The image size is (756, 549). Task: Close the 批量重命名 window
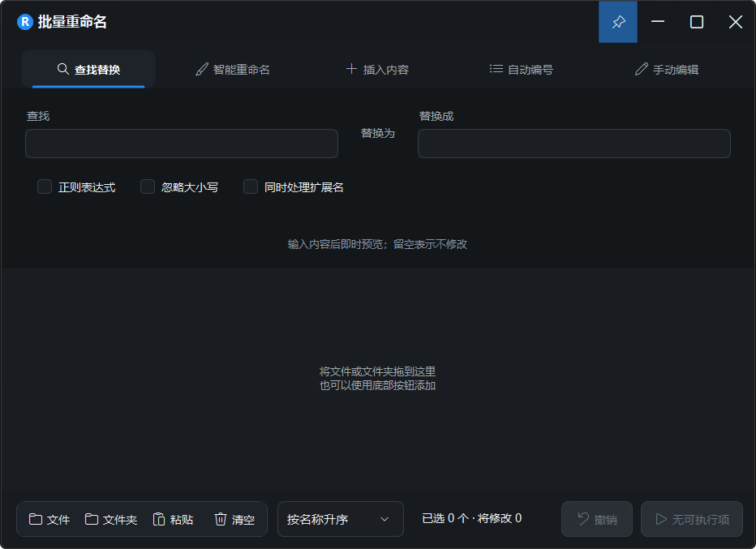point(735,22)
